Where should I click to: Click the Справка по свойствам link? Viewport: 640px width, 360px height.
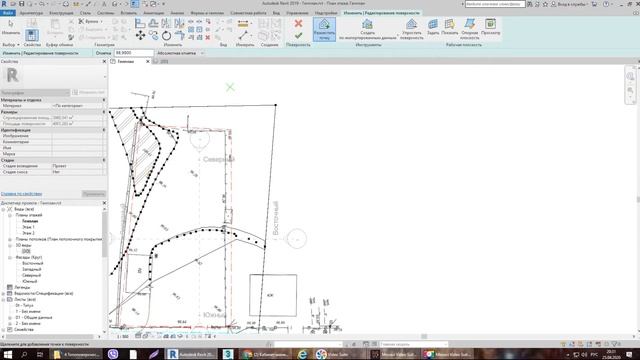pos(21,193)
